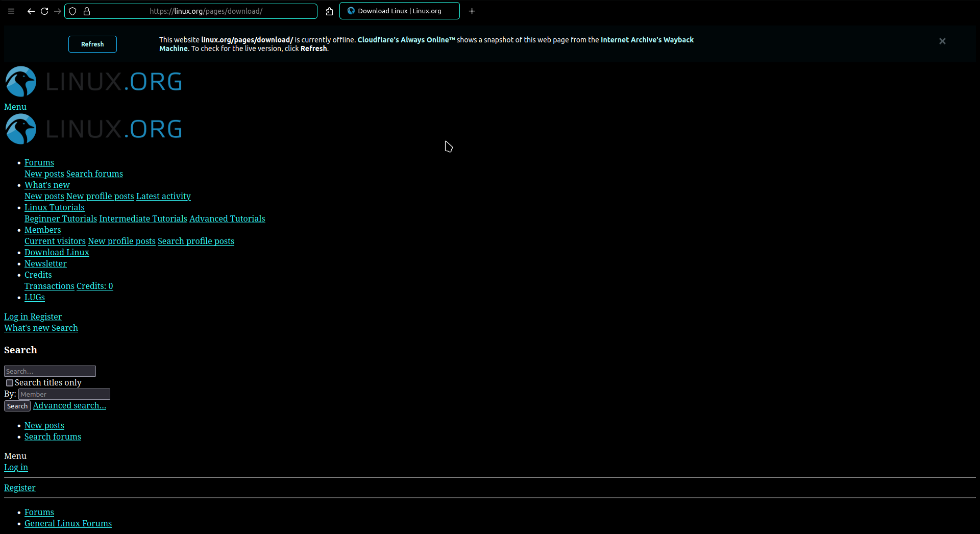Open the Download Linux menu item
Image resolution: width=980 pixels, height=534 pixels.
57,252
